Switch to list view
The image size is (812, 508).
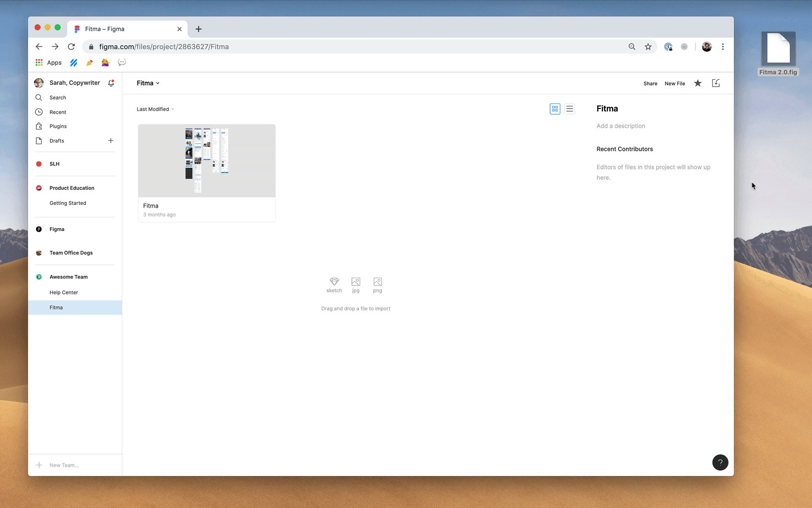(570, 109)
